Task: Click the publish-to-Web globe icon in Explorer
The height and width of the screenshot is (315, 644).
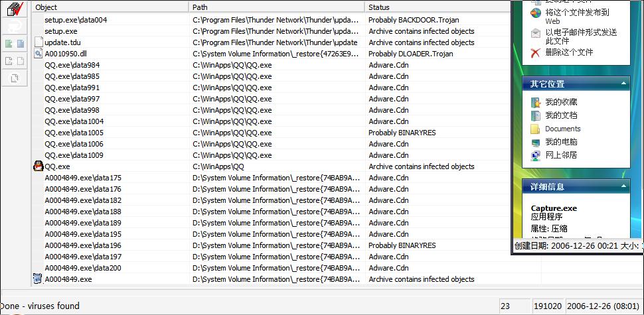Action: (x=535, y=13)
